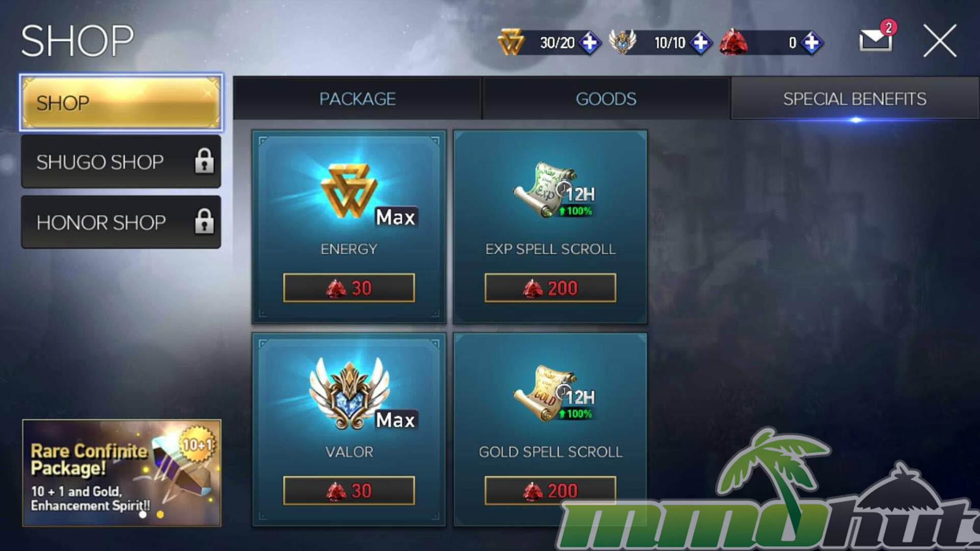
Task: Switch to the Goods tab
Action: coord(606,98)
